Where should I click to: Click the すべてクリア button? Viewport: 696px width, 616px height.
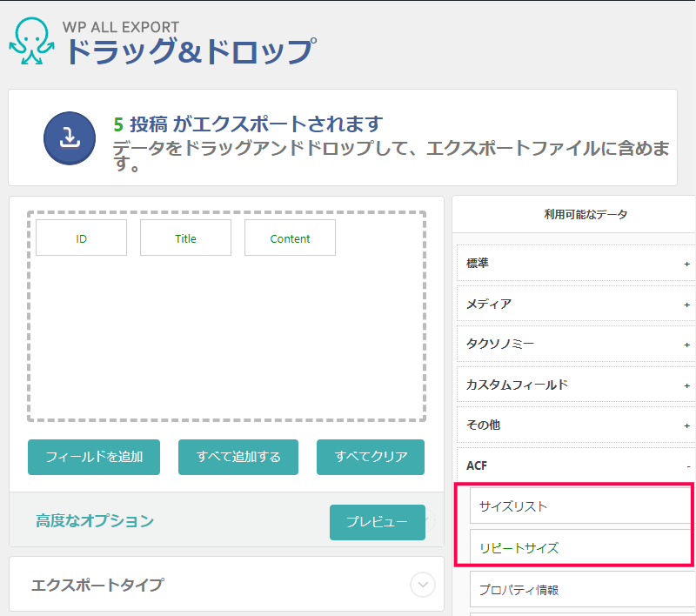(371, 457)
